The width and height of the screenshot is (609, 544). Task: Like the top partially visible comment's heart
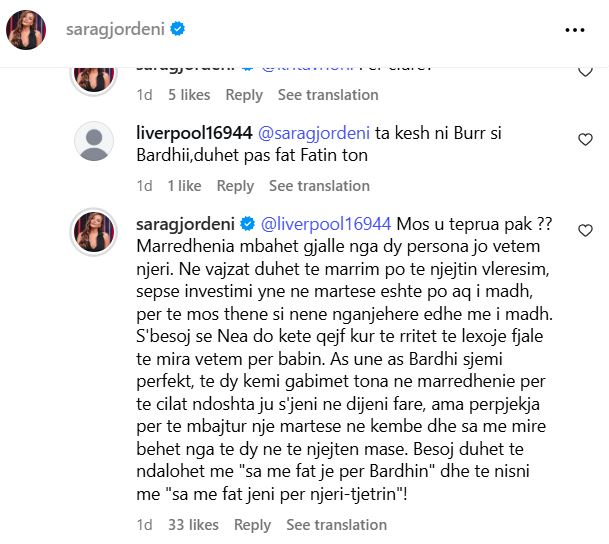[x=585, y=72]
